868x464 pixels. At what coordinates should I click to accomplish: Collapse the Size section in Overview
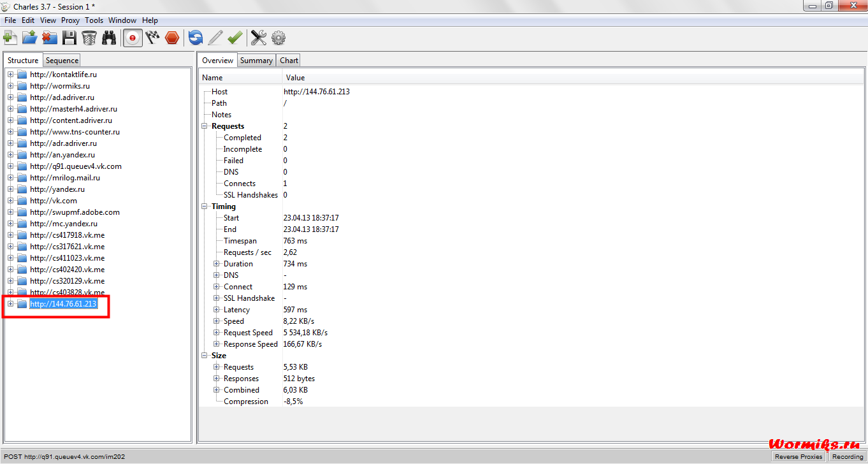[205, 356]
